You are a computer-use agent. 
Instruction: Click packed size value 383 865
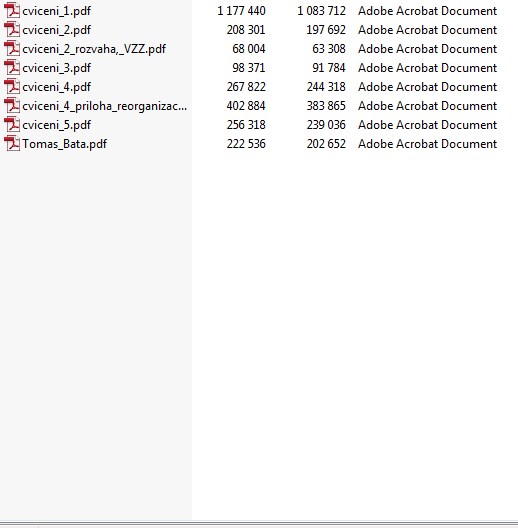pos(326,106)
